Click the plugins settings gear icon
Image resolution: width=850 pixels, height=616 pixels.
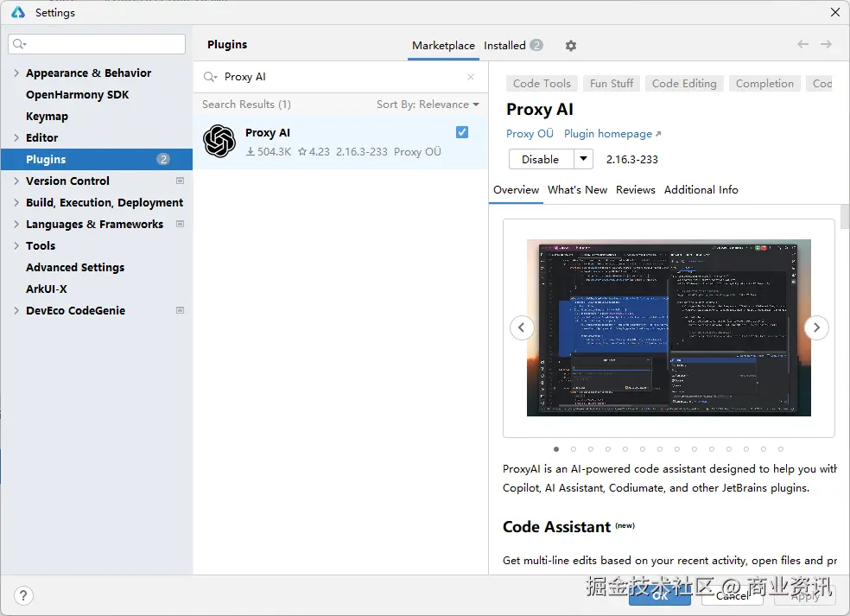570,46
